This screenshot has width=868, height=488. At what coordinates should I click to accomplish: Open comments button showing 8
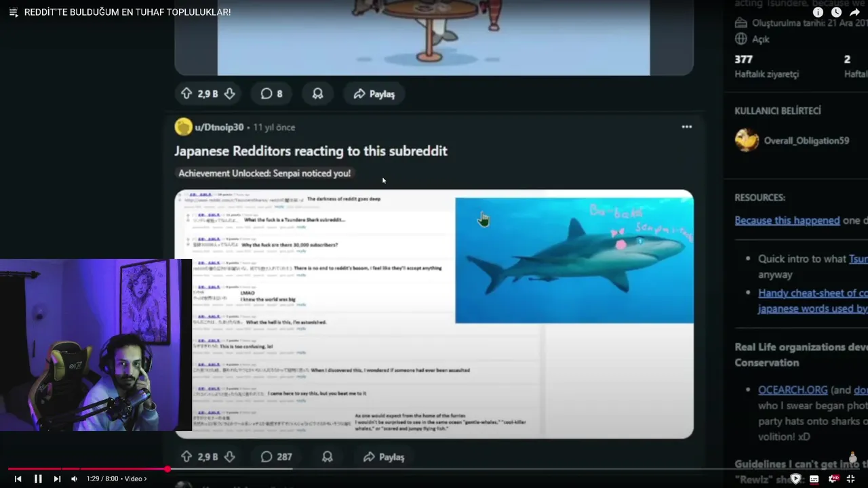pyautogui.click(x=271, y=94)
